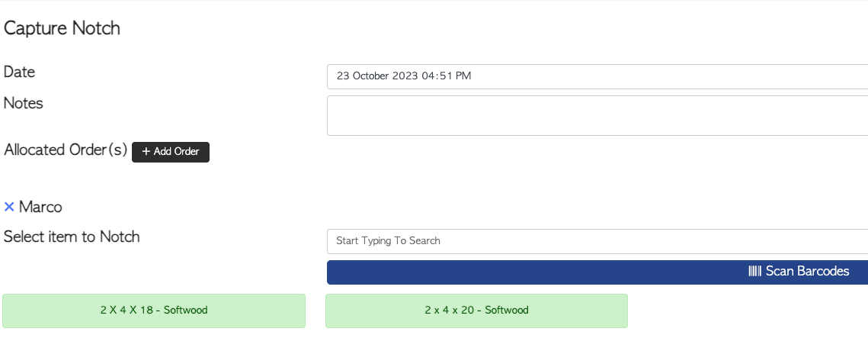Select the 2 X 4 X 18 - Softwood item
The width and height of the screenshot is (868, 351).
point(154,311)
